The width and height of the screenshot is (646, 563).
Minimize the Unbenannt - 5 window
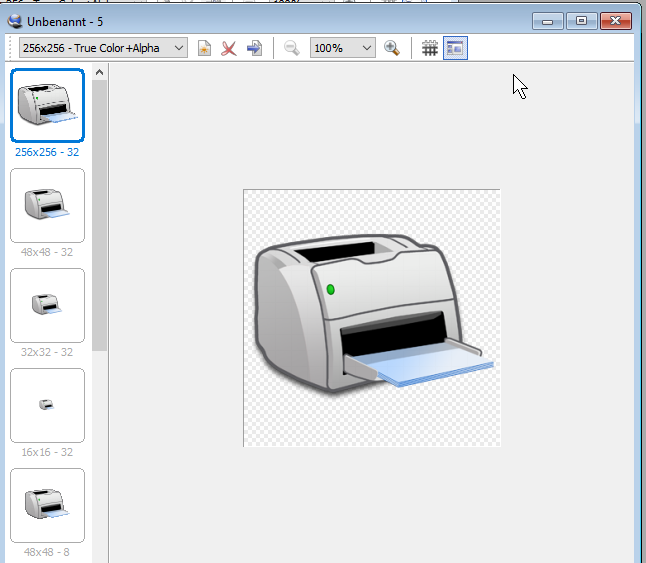coord(547,19)
